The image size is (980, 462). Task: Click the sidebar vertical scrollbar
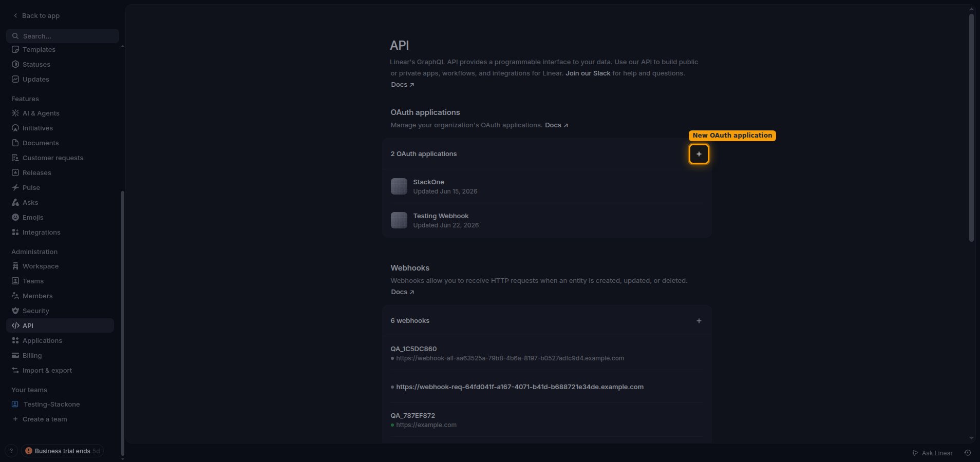(122, 323)
